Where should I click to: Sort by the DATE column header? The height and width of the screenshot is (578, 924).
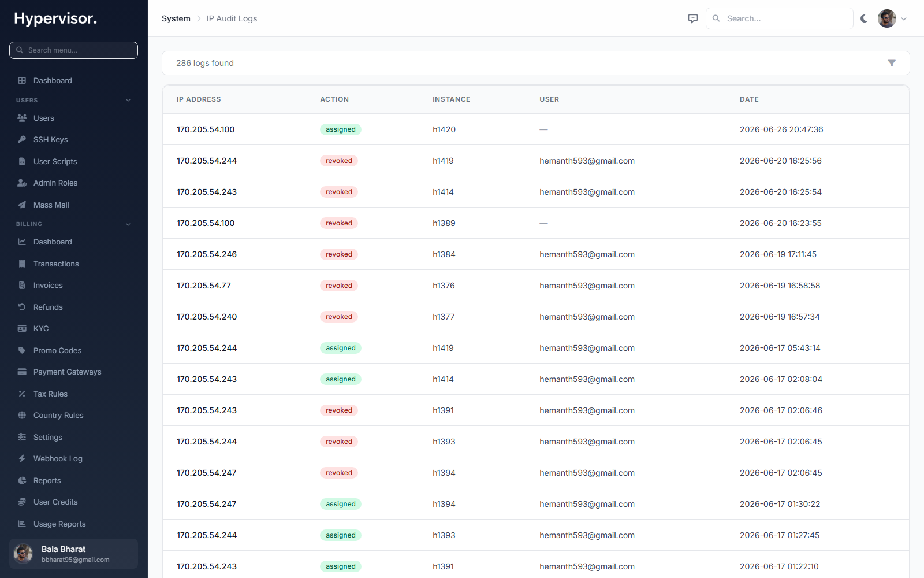click(749, 99)
